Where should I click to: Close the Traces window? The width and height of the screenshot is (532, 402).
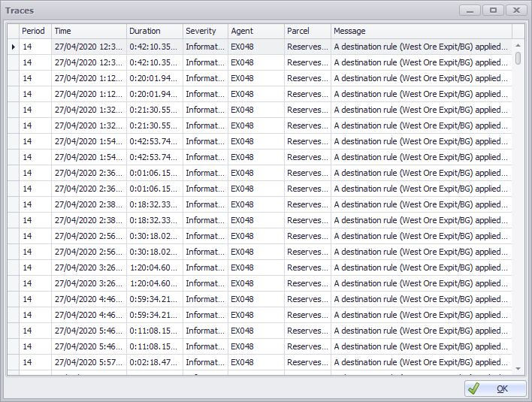click(516, 11)
